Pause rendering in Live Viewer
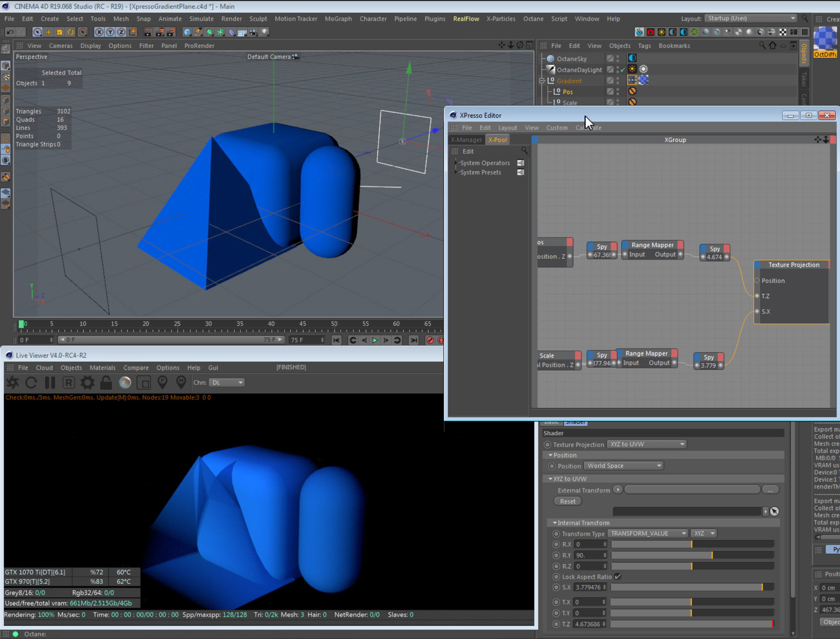The image size is (840, 639). pyautogui.click(x=50, y=383)
